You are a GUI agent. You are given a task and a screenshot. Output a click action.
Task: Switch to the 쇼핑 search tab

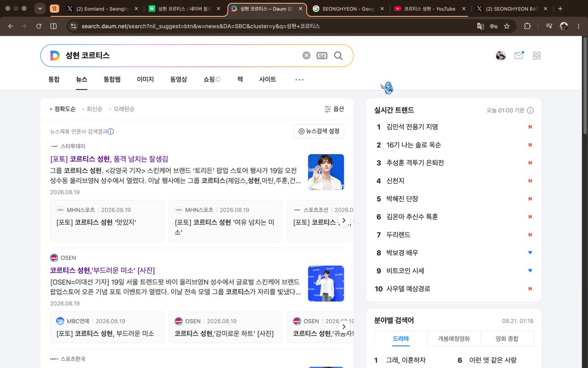coord(212,79)
